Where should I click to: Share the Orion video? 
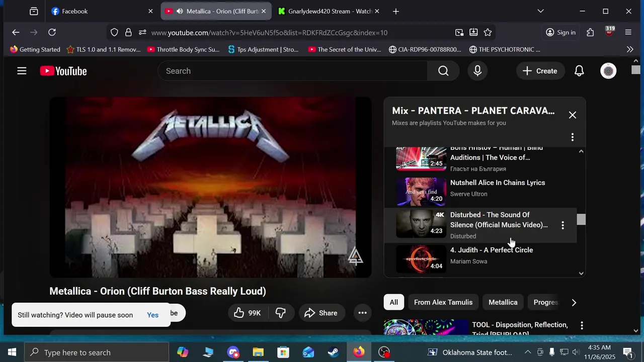pyautogui.click(x=321, y=313)
